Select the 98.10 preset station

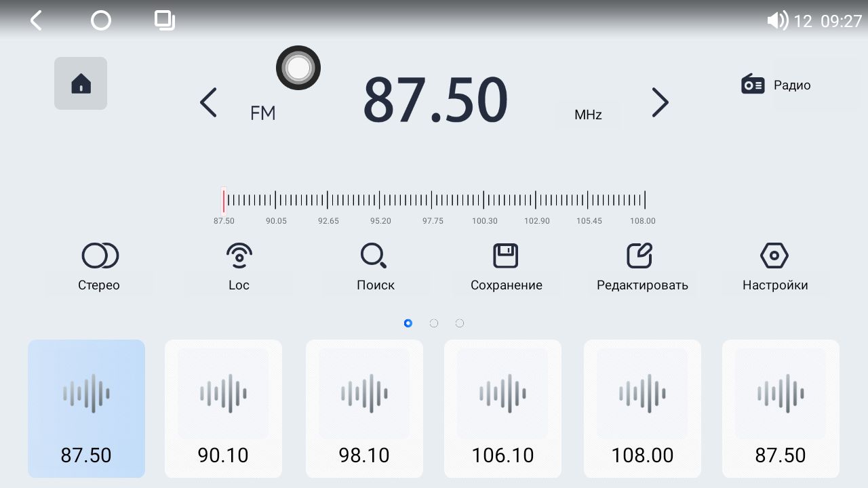pos(364,409)
